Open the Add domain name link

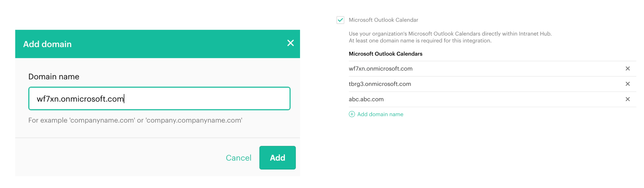coord(380,114)
